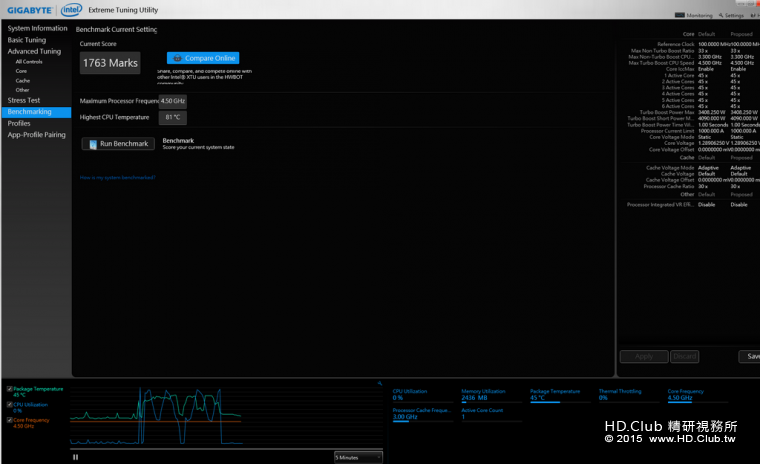Select Core under Advanced Tuning
The image size is (760, 464).
tap(21, 71)
